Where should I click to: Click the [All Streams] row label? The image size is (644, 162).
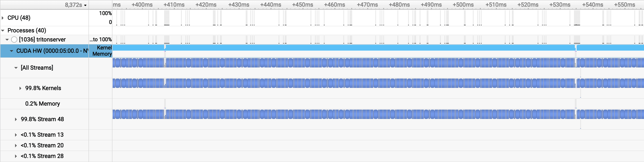[37, 68]
